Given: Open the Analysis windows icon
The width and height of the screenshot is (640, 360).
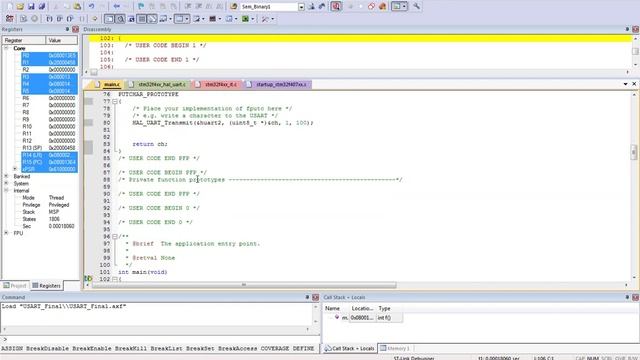Looking at the screenshot, I should (213, 19).
